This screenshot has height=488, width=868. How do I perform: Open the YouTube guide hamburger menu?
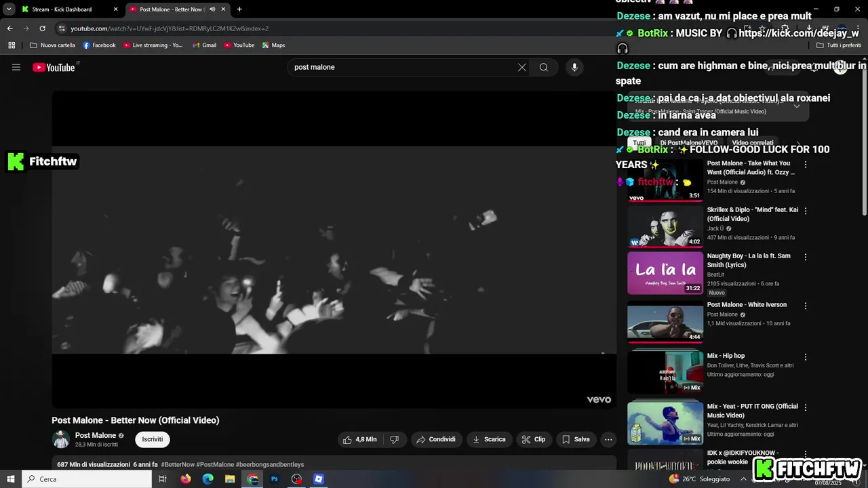click(16, 67)
